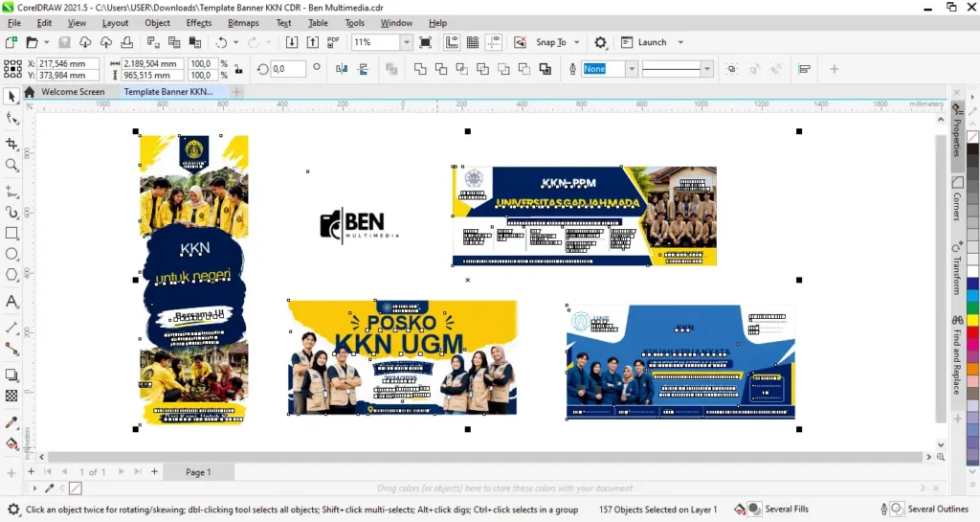Add new page after with plus button
980x522 pixels.
click(x=154, y=471)
